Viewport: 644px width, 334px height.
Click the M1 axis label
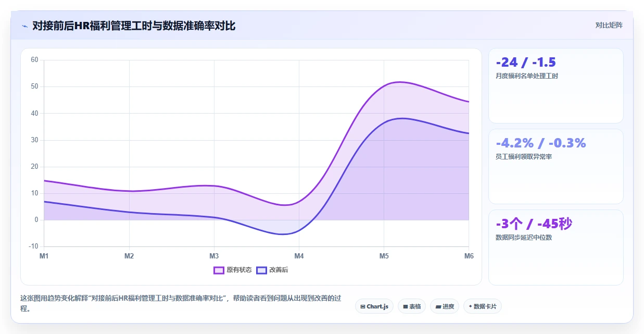tap(44, 256)
